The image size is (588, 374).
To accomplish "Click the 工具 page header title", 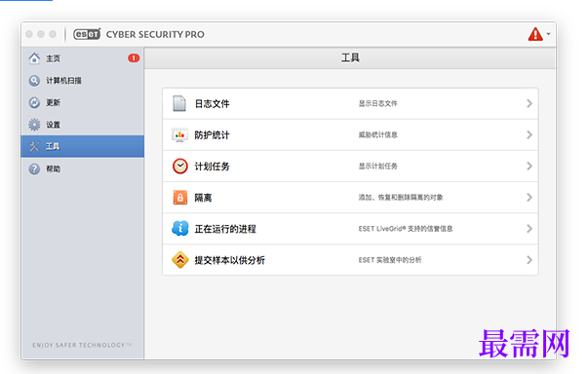I will click(350, 57).
